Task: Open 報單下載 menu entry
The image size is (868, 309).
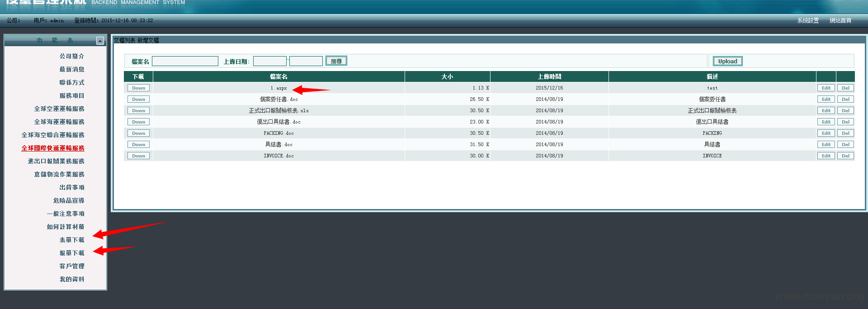Action: click(x=72, y=253)
